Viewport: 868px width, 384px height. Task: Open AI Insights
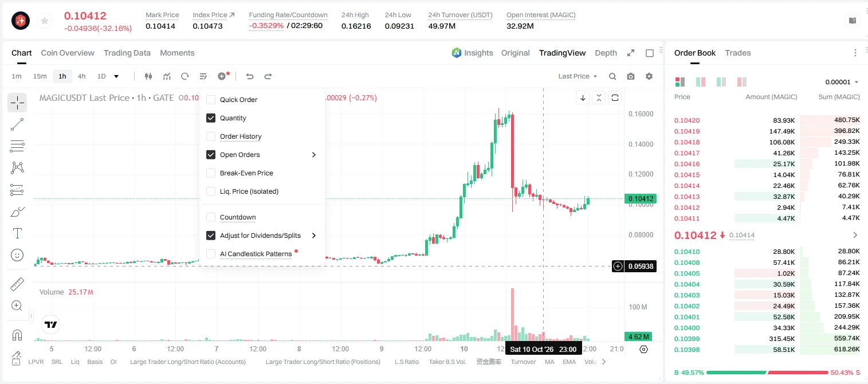tap(473, 53)
